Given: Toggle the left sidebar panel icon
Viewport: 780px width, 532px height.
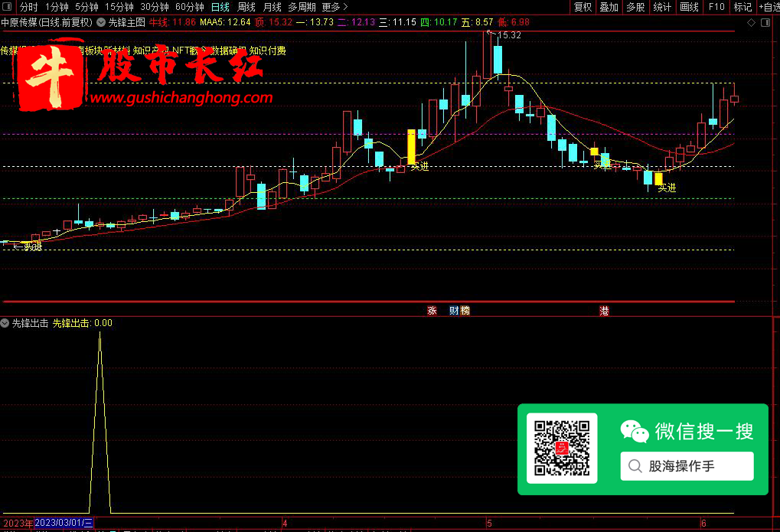Looking at the screenshot, I should pos(7,6).
